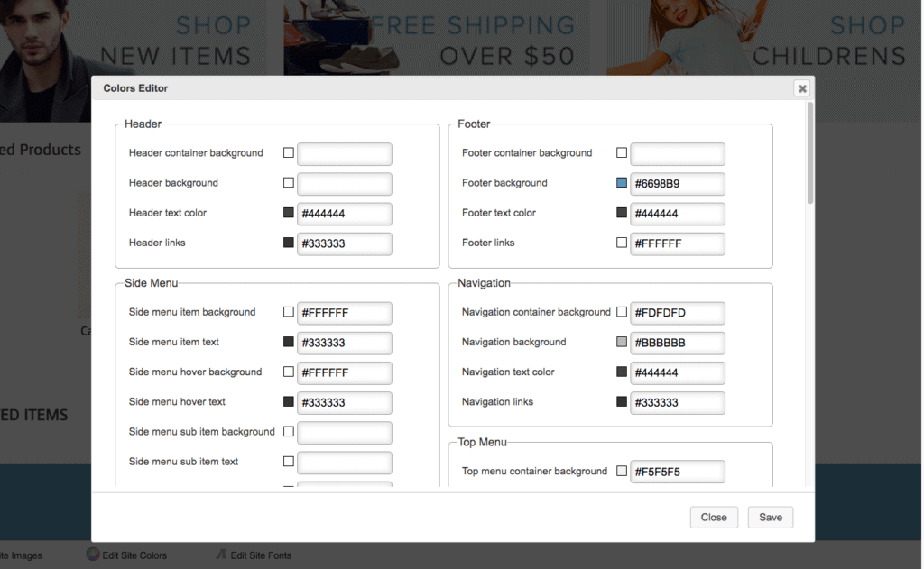Edit the Footer text color hex value
The image size is (924, 569).
coord(677,214)
